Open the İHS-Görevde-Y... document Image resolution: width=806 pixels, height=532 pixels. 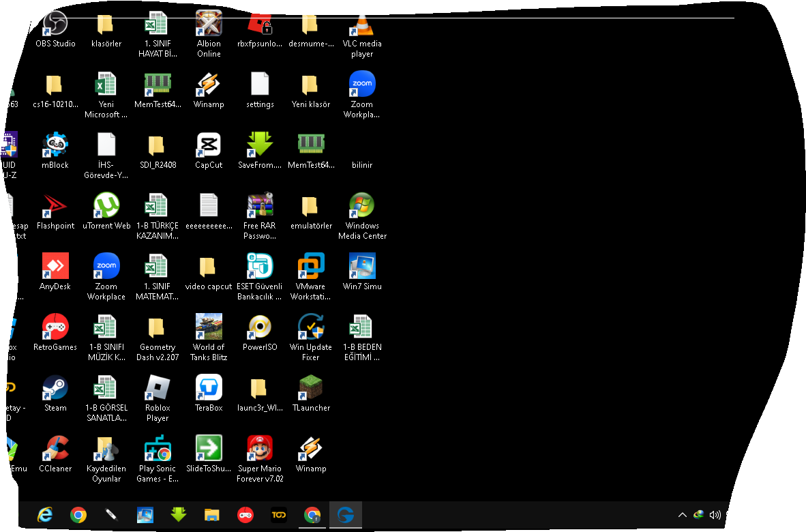pos(106,156)
